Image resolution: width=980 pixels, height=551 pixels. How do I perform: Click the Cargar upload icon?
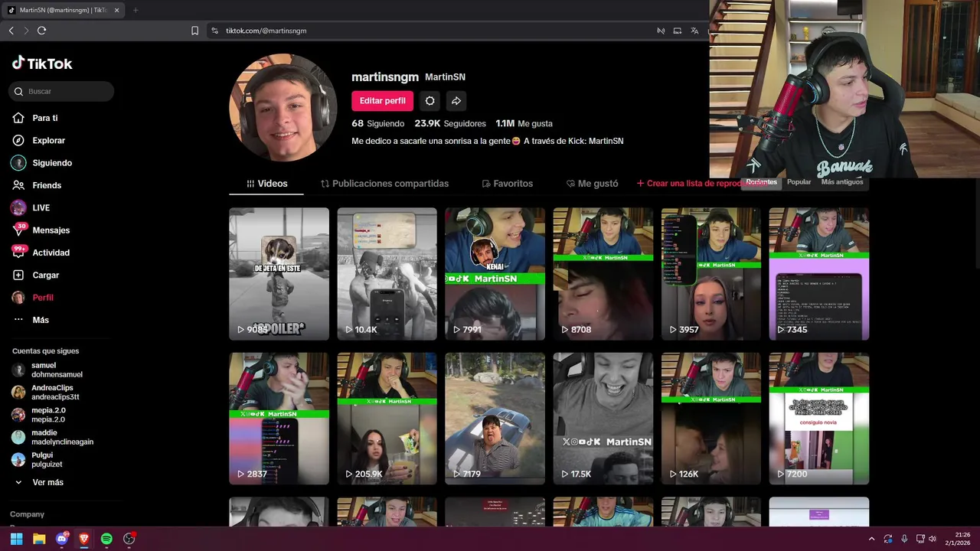pos(18,275)
